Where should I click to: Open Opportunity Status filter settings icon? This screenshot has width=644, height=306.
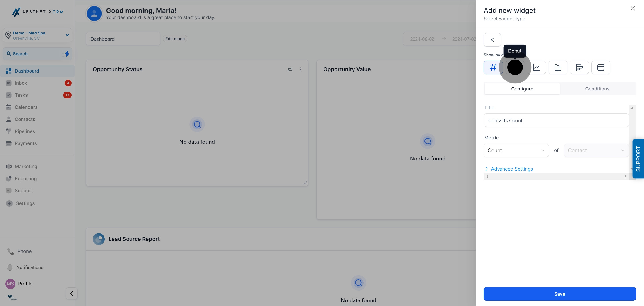pyautogui.click(x=290, y=69)
